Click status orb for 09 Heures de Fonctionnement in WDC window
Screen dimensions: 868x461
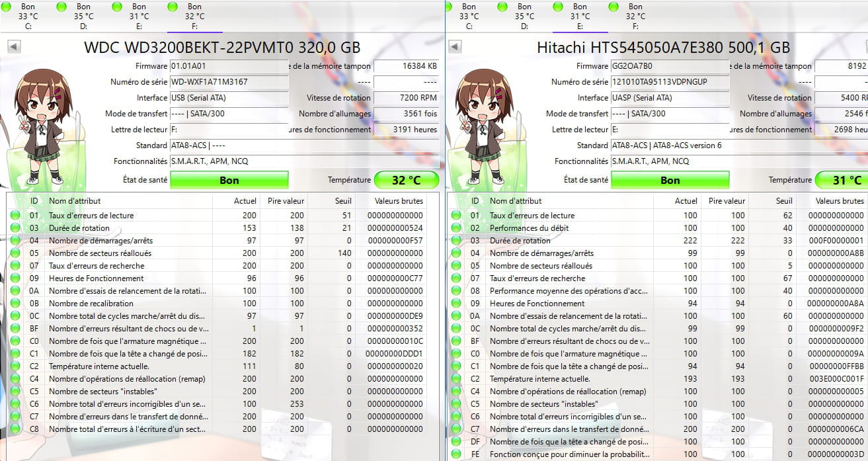15,278
